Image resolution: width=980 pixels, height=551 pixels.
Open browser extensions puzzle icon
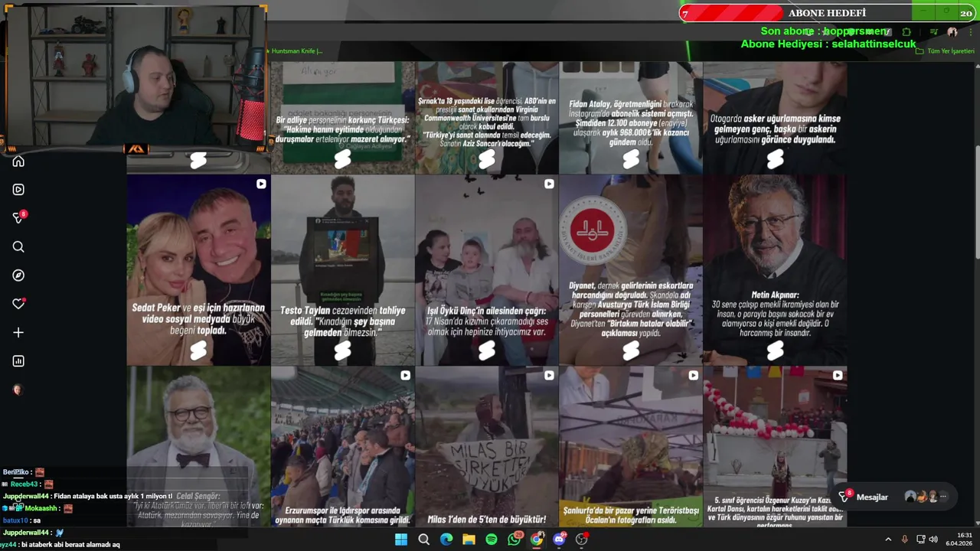(x=906, y=32)
